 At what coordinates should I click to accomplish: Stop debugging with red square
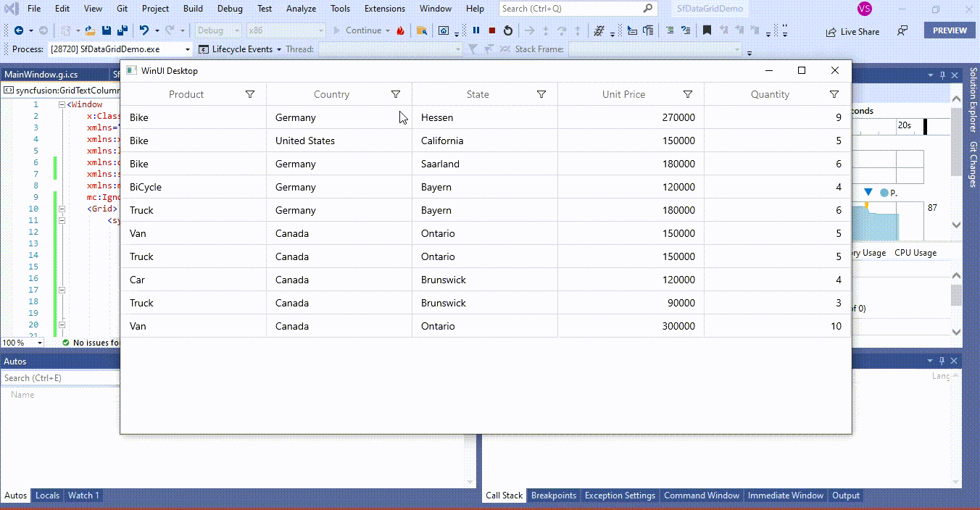[x=492, y=30]
